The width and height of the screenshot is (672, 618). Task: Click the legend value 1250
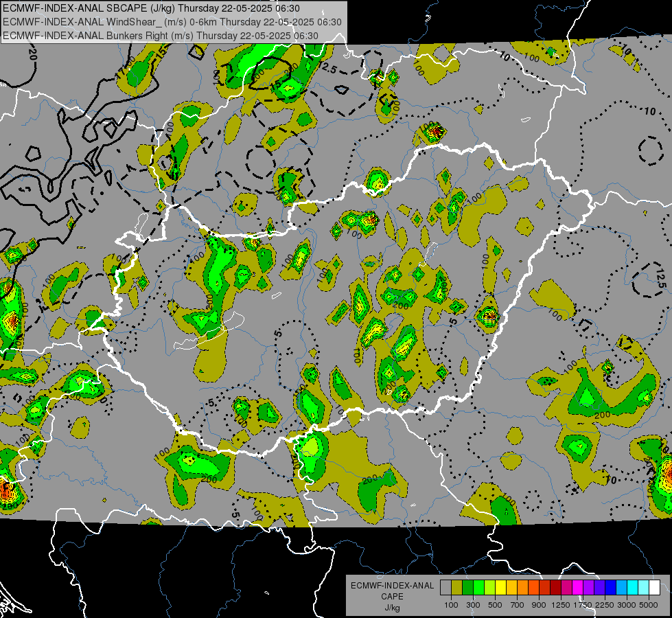click(x=561, y=605)
